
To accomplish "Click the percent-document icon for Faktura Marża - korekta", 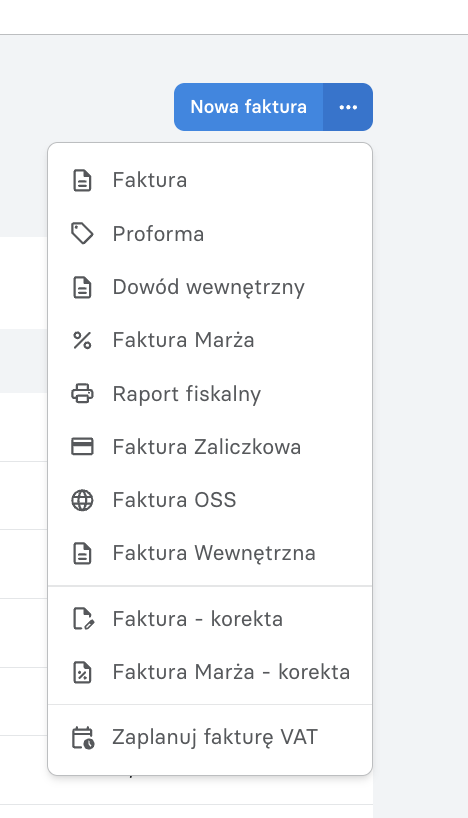I will click(x=82, y=672).
